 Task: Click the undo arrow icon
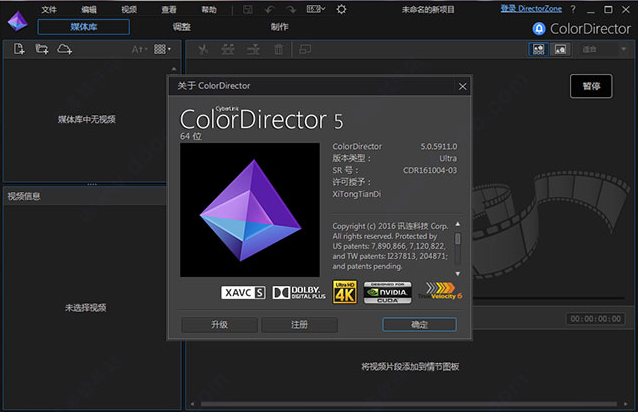coord(269,9)
